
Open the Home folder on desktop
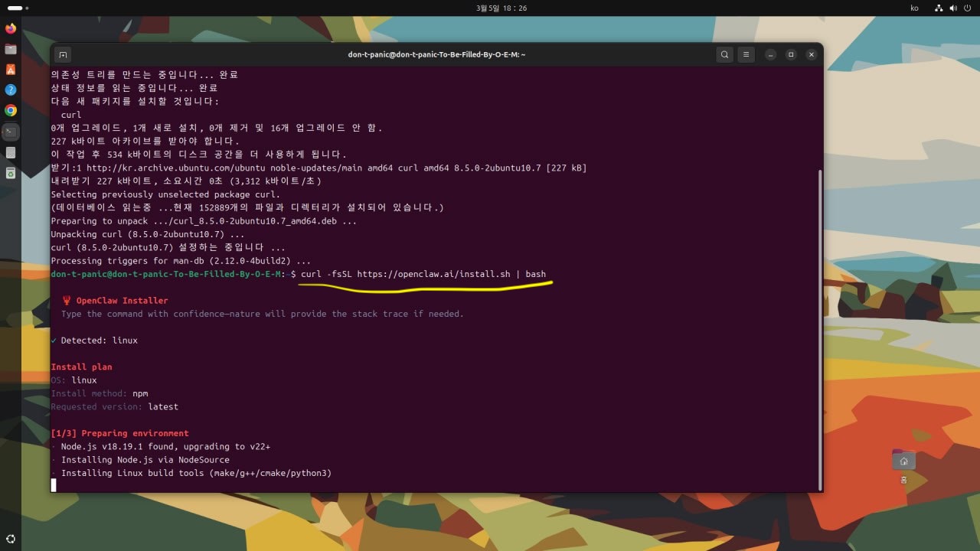pyautogui.click(x=903, y=461)
